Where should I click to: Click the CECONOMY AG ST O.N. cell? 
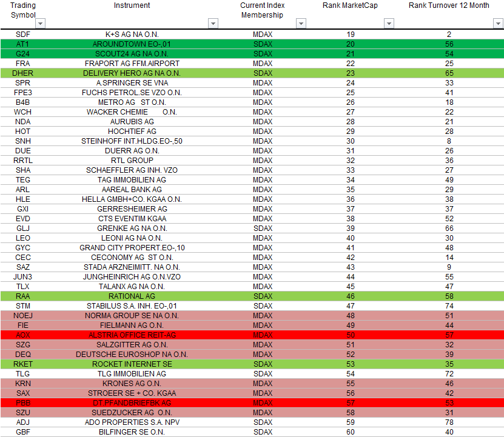point(132,258)
